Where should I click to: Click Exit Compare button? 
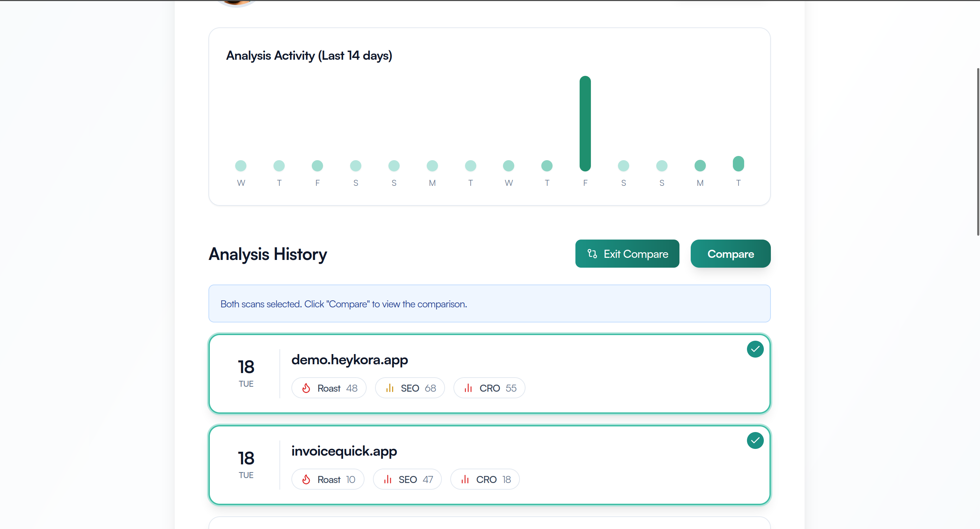click(x=627, y=254)
